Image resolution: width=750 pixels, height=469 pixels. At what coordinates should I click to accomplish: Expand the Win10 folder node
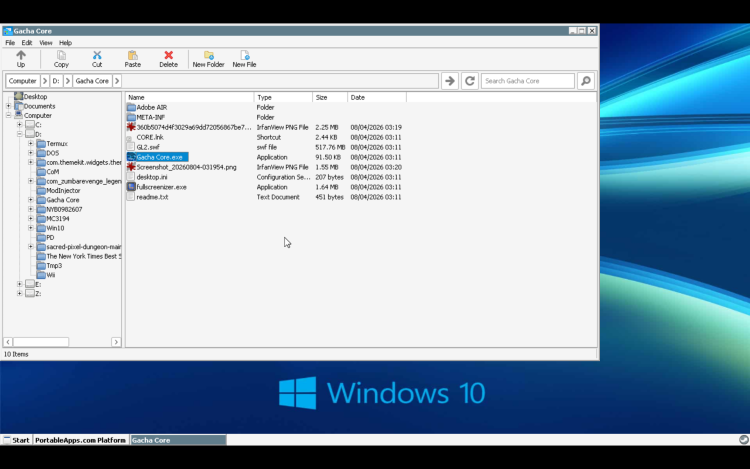coord(31,228)
